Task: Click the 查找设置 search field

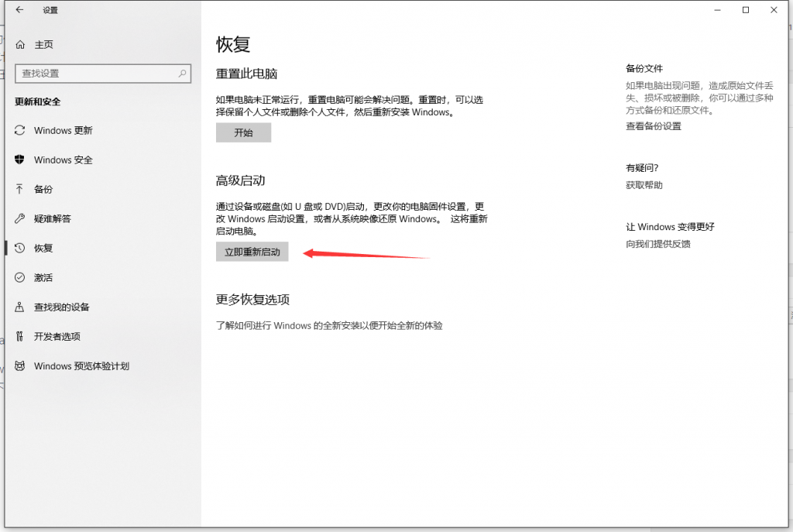Action: (97, 74)
